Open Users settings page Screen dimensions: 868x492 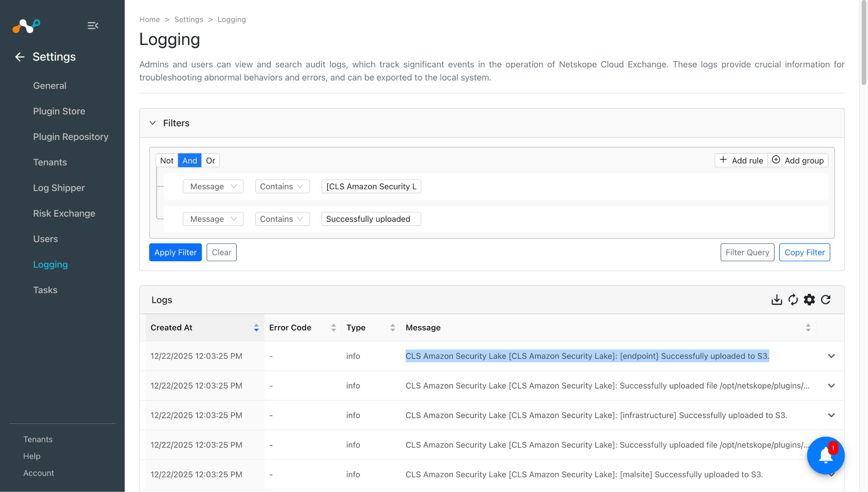pos(45,239)
